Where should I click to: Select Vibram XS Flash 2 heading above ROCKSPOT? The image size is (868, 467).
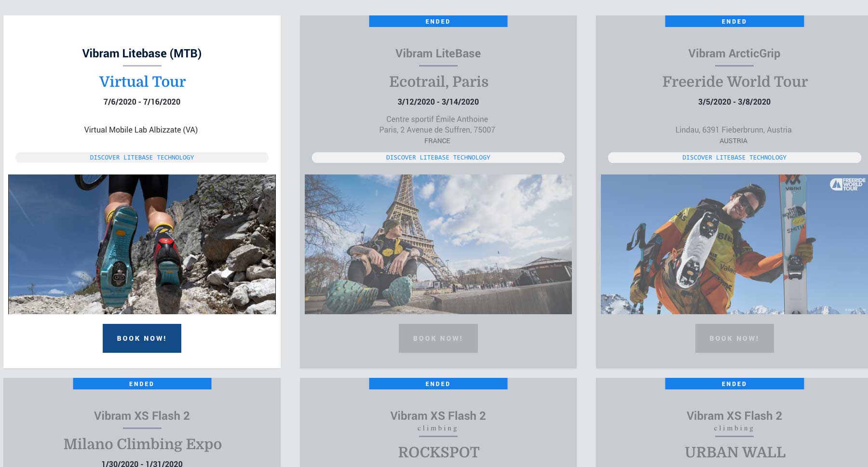click(x=438, y=415)
